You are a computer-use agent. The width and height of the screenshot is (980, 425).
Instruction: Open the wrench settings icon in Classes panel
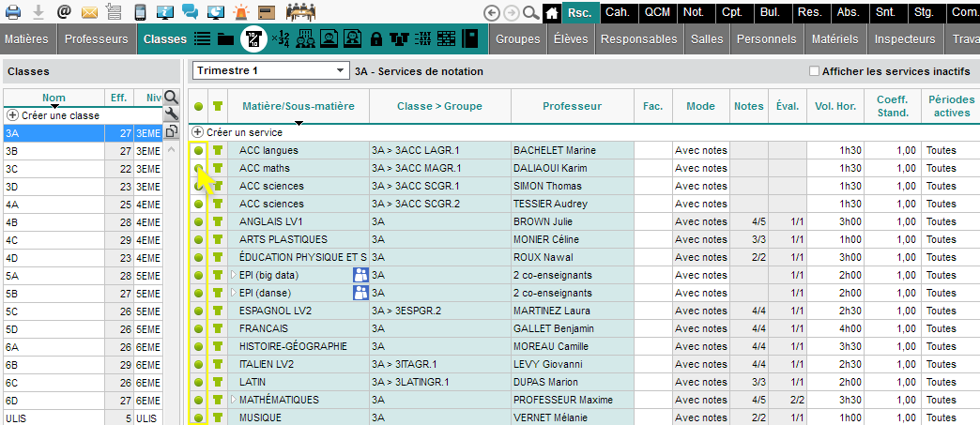pos(171,114)
